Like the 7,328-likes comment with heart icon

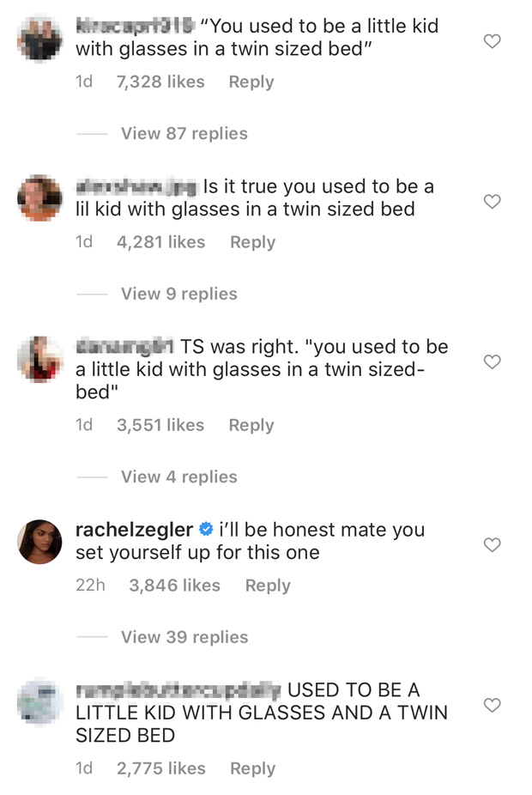(492, 41)
